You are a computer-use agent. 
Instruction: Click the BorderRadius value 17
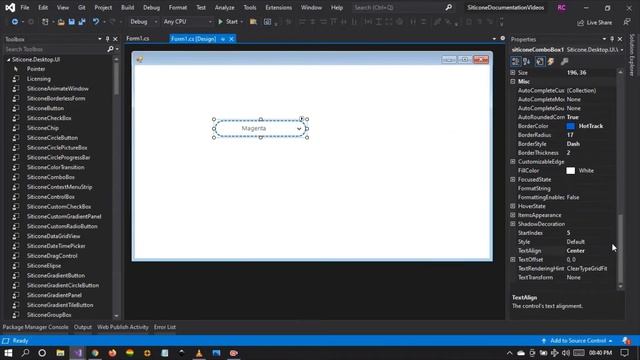[x=570, y=135]
